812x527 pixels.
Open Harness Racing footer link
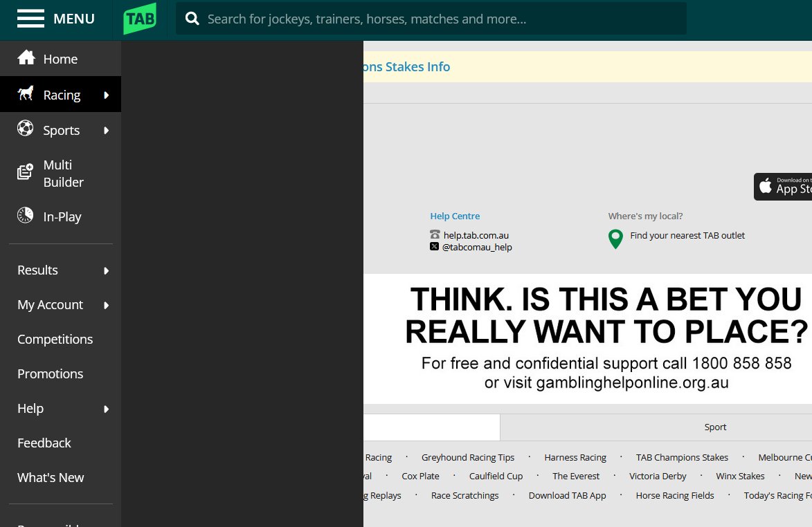[575, 458]
